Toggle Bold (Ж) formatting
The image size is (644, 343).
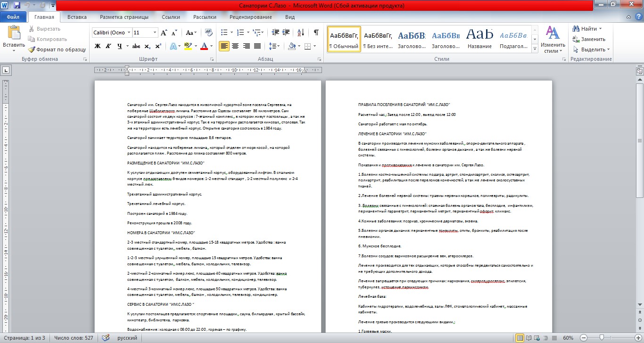[x=98, y=46]
